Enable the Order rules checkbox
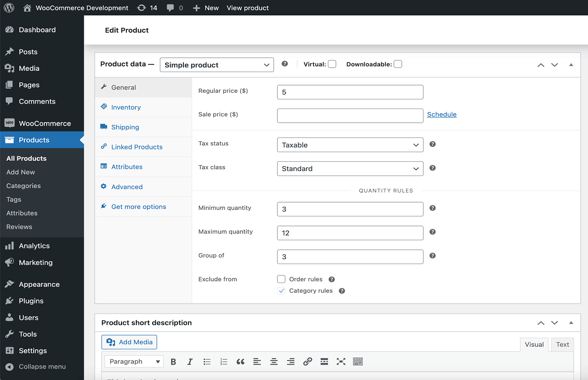 [281, 279]
